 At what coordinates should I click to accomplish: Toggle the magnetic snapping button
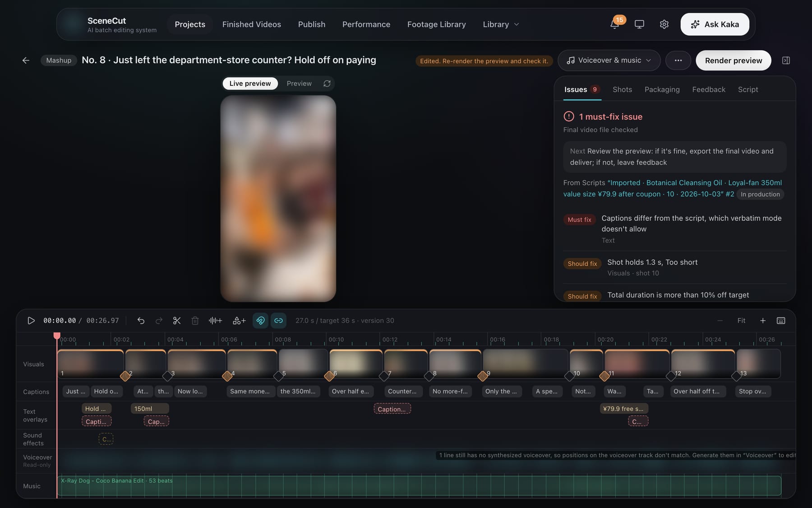click(260, 321)
